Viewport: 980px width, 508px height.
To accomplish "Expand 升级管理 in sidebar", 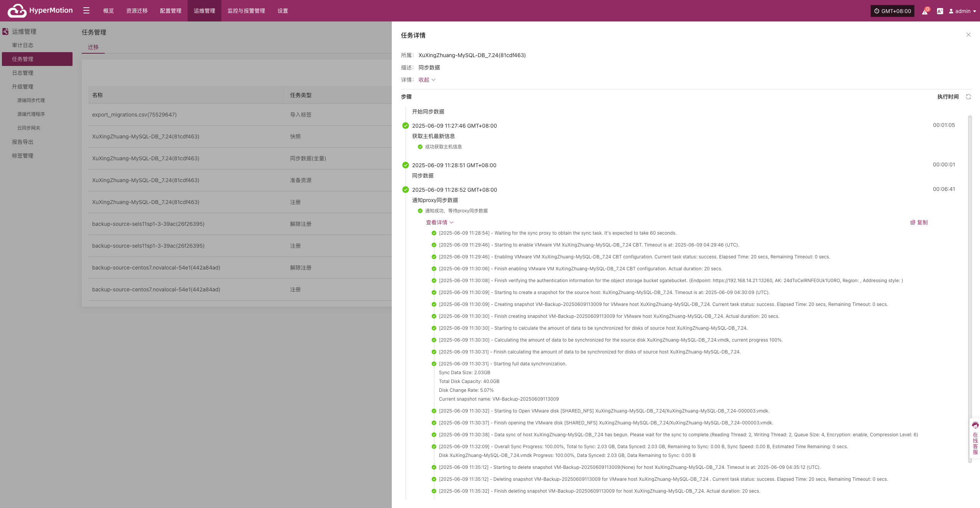I will (37, 87).
